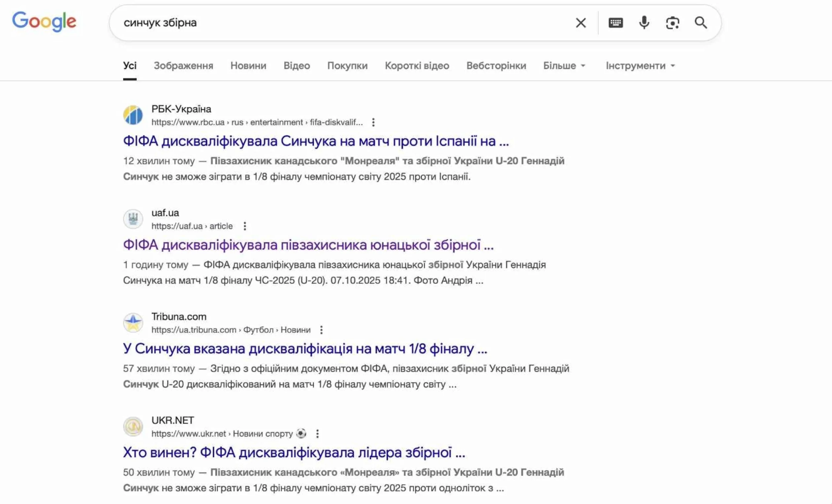
Task: Open the on-screen keyboard input tool
Action: [616, 23]
